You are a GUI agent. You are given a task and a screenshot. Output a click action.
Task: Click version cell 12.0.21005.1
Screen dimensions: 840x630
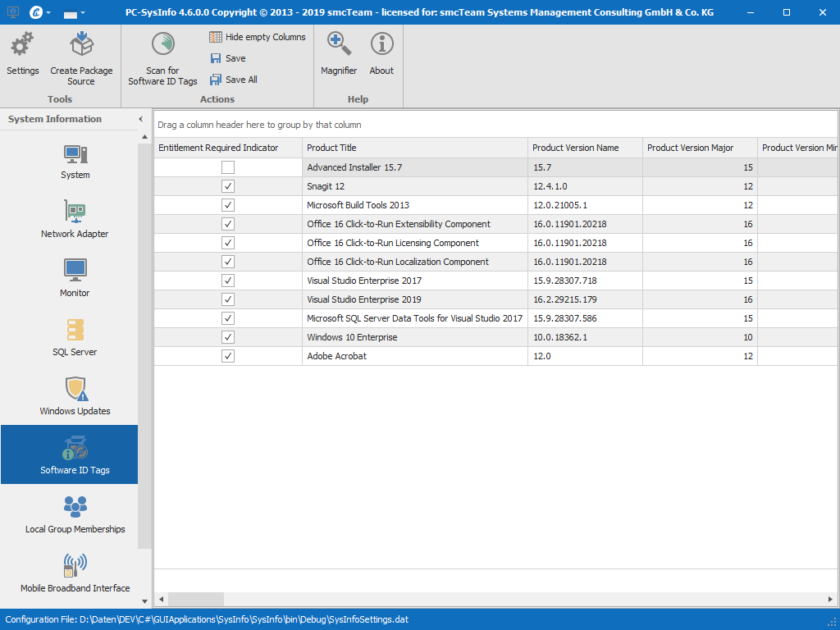pos(585,205)
